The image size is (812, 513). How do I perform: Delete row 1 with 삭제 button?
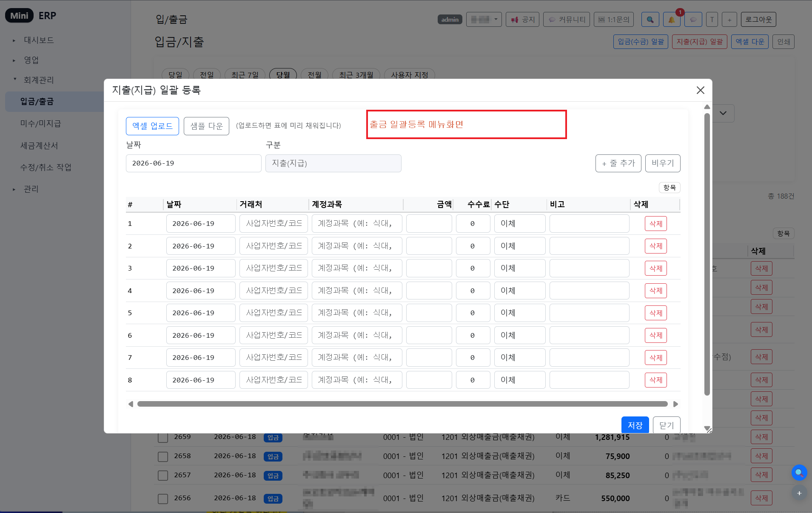(656, 224)
